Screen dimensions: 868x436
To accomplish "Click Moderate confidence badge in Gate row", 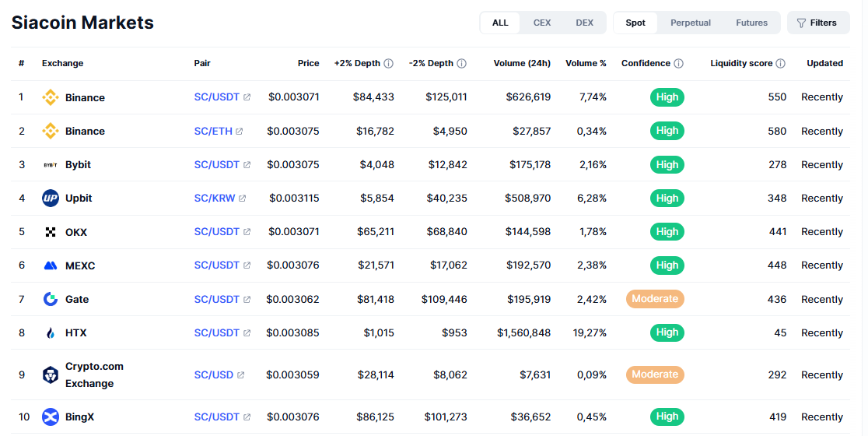I will pyautogui.click(x=655, y=299).
